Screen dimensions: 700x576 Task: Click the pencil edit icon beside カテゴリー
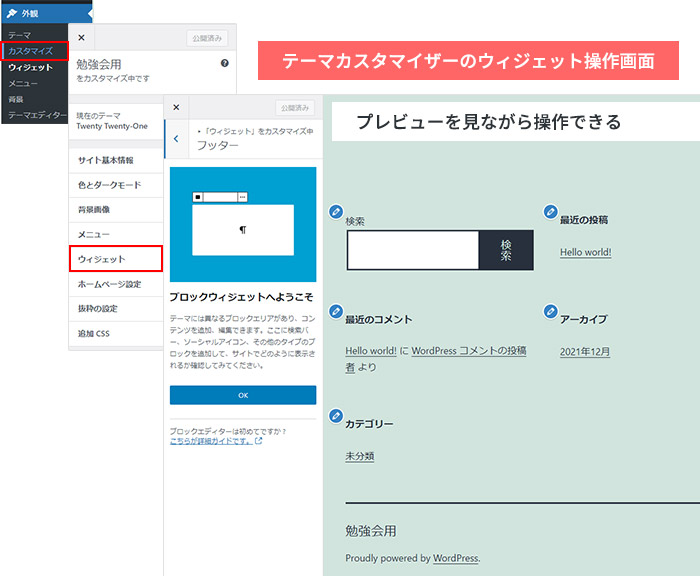pos(336,416)
